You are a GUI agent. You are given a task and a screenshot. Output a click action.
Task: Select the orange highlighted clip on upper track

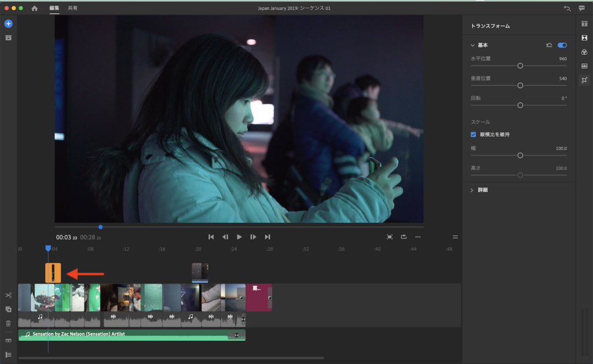(53, 273)
